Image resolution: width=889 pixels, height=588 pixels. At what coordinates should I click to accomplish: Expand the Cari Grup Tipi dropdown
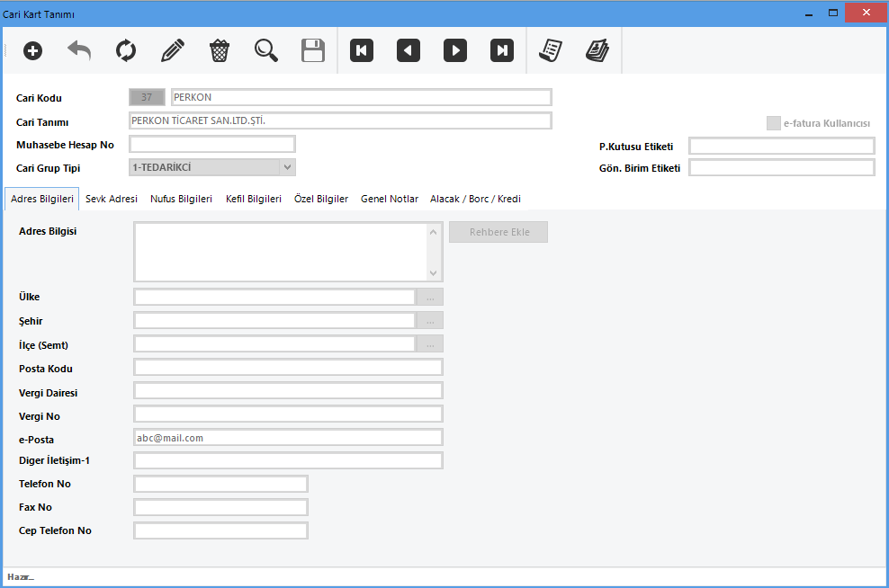[x=287, y=166]
